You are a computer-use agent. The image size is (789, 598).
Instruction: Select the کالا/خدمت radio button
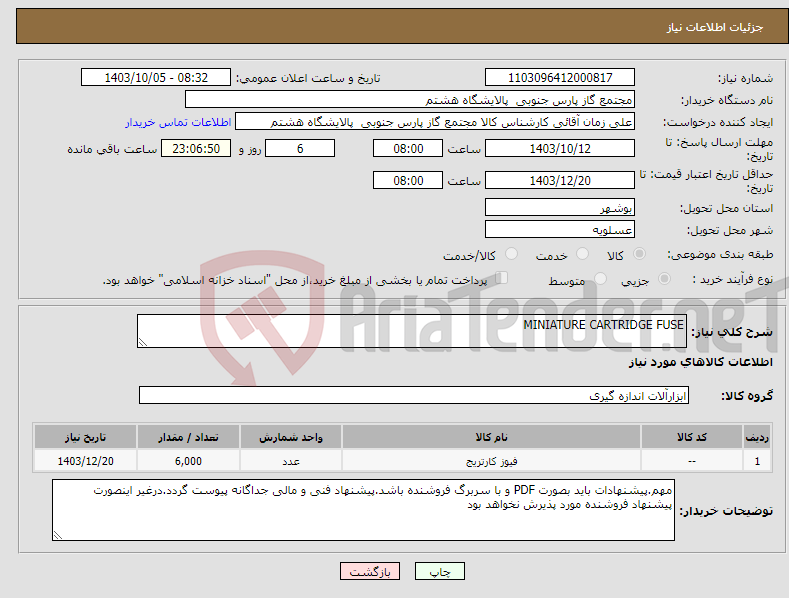coord(511,254)
